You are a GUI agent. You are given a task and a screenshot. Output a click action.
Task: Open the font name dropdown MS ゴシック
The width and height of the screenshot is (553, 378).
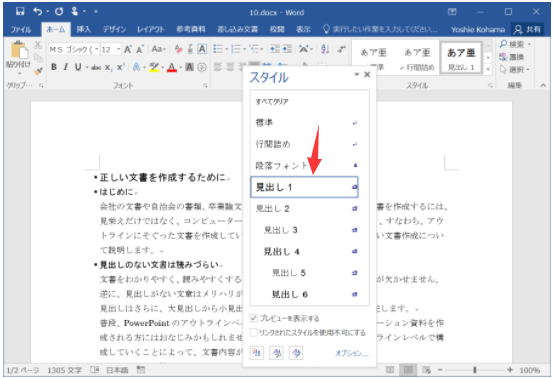point(96,49)
